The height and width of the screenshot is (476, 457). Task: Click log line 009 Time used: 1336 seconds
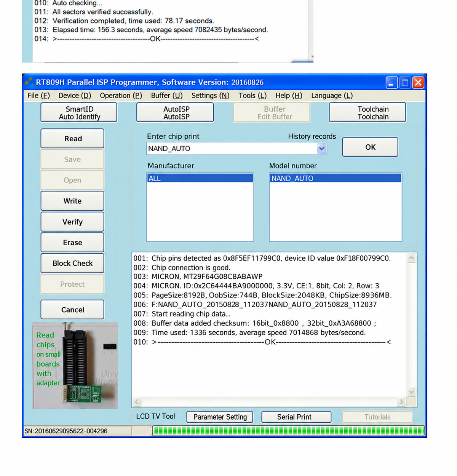point(249,332)
